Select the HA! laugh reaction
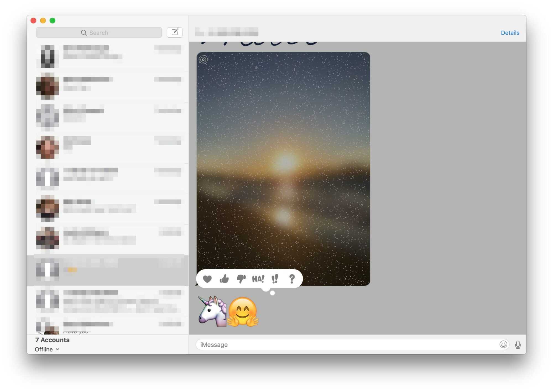This screenshot has width=553, height=392. [258, 279]
